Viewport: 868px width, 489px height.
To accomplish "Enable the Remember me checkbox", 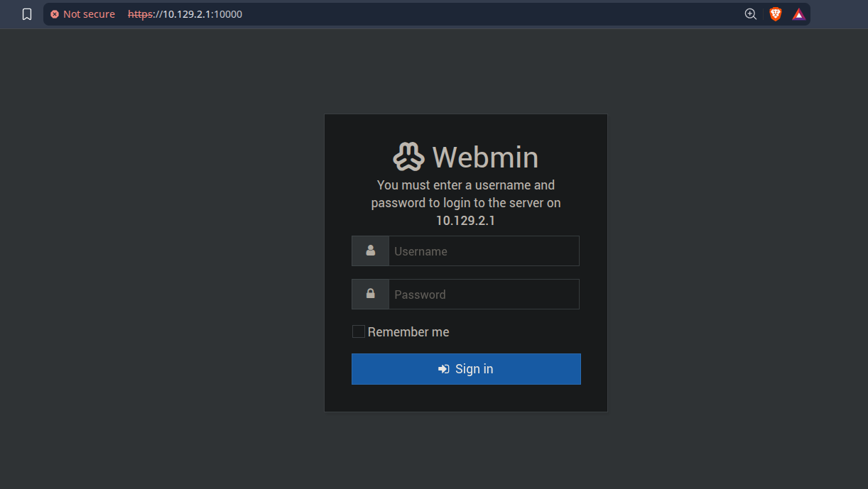I will coord(359,331).
